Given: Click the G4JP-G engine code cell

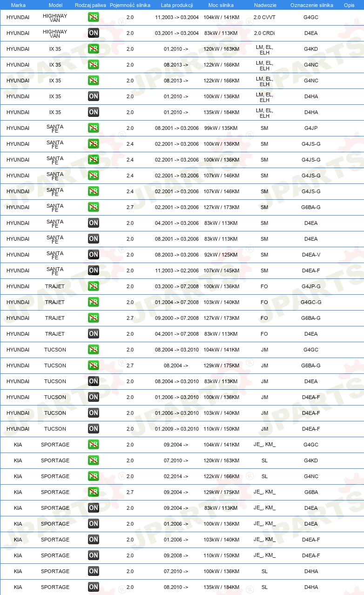Looking at the screenshot, I should (x=311, y=286).
